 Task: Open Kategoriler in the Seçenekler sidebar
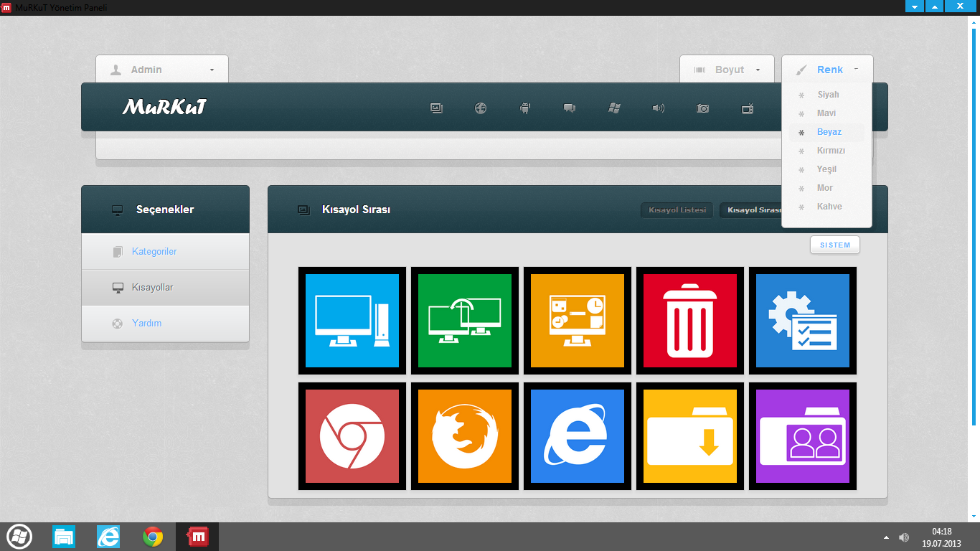click(165, 252)
